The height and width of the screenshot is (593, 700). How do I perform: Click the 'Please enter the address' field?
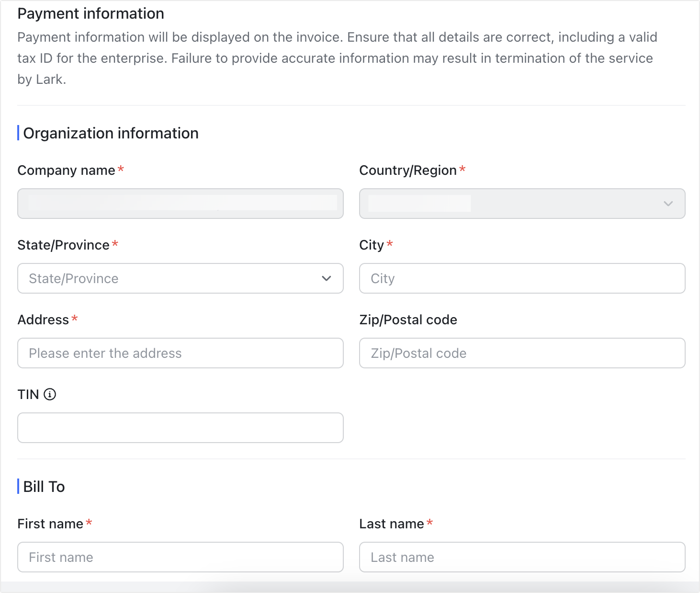[180, 353]
